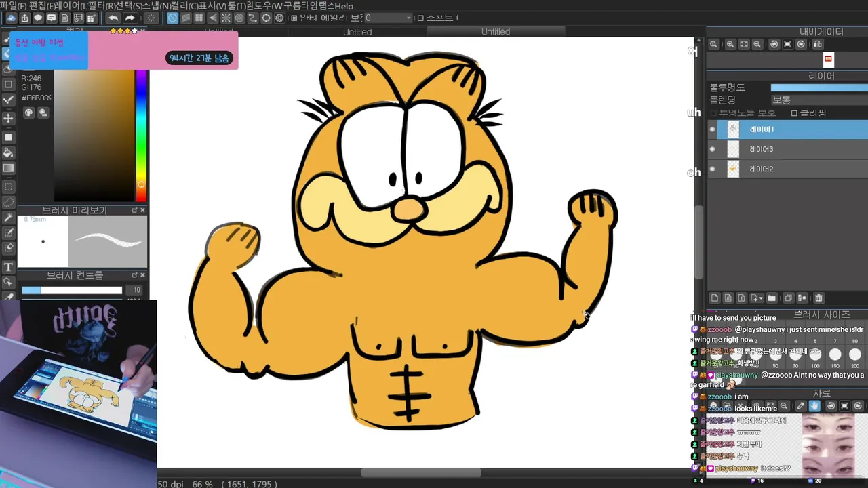Fit canvas to window in Navigator
Image resolution: width=868 pixels, height=488 pixels.
744,44
